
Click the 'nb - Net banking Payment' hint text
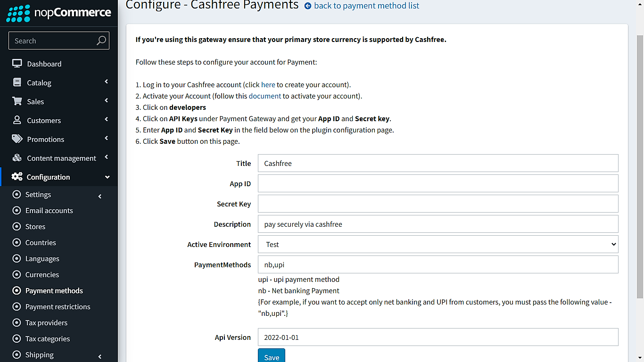299,291
